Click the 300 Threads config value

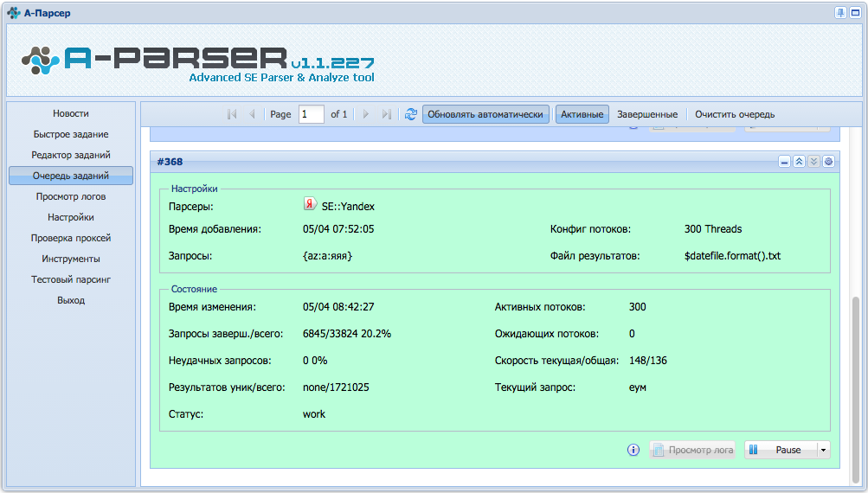713,229
